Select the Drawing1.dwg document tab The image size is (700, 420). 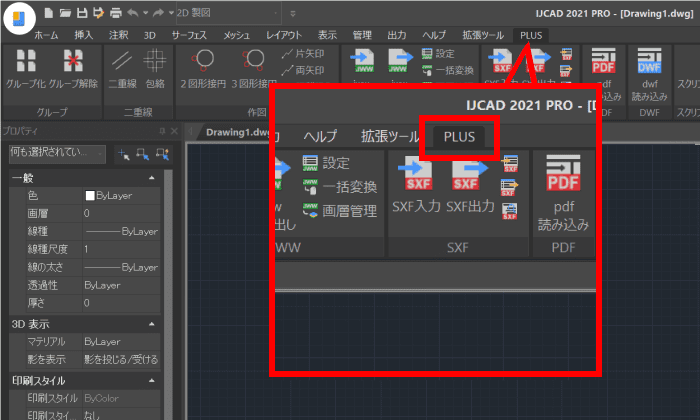coord(237,133)
